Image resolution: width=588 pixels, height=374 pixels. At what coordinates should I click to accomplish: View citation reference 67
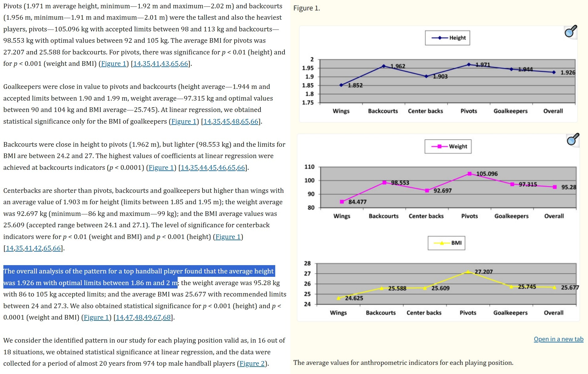point(157,317)
